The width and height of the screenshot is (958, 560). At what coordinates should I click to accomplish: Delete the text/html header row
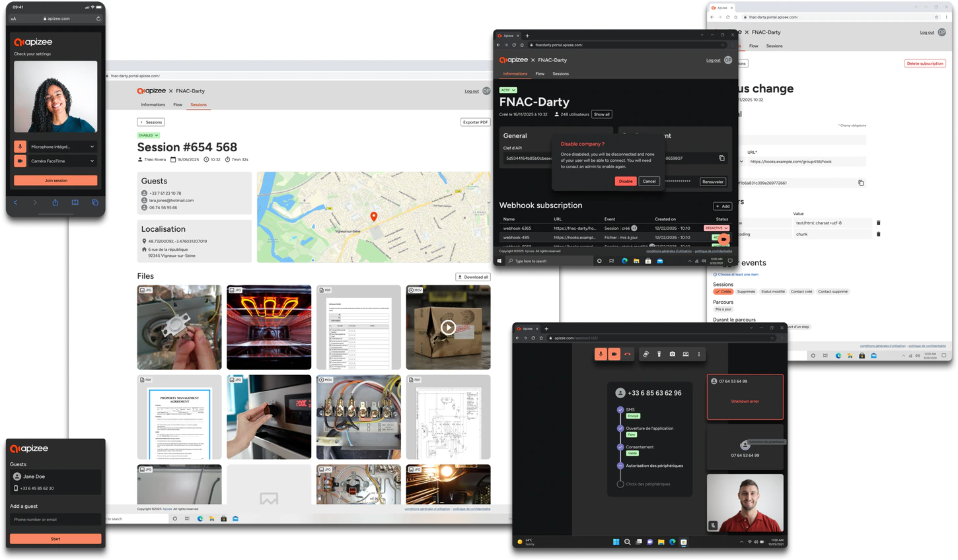coord(878,223)
